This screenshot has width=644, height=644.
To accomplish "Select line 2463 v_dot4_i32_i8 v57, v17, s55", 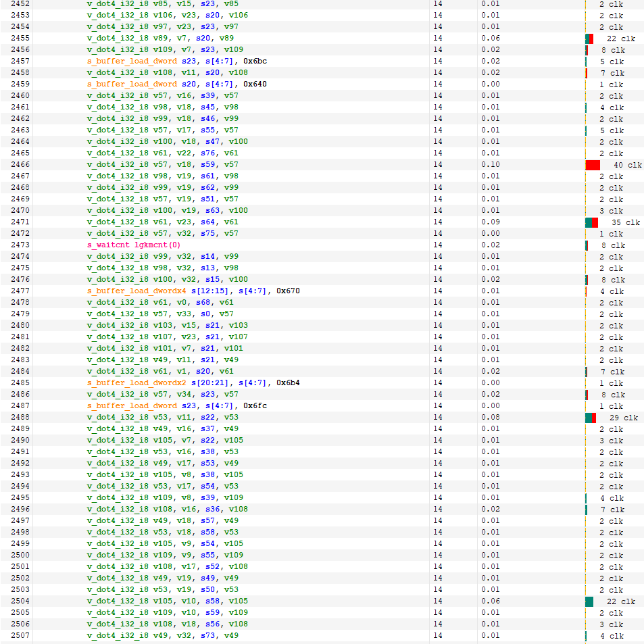I will pos(162,130).
